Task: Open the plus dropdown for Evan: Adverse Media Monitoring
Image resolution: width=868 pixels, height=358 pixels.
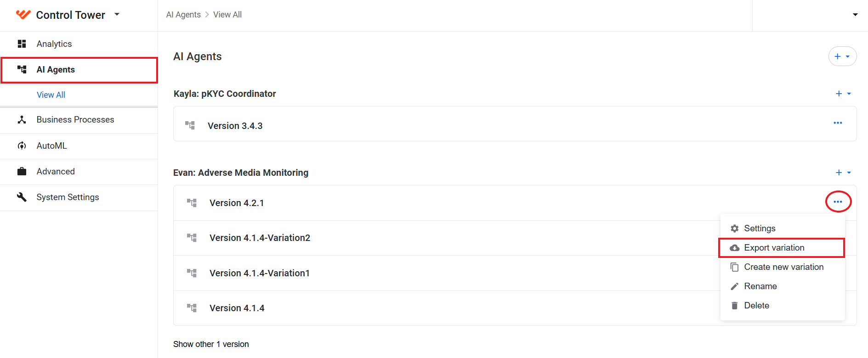Action: (x=843, y=173)
